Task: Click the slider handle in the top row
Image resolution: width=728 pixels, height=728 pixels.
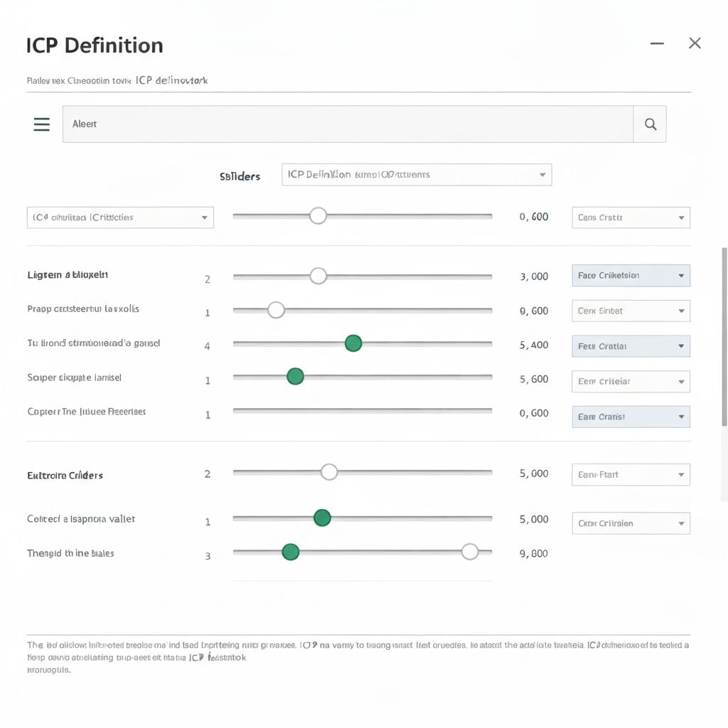Action: pos(318,215)
